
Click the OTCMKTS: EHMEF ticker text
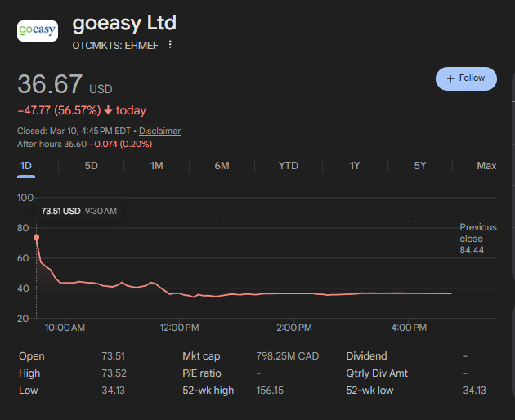[115, 45]
